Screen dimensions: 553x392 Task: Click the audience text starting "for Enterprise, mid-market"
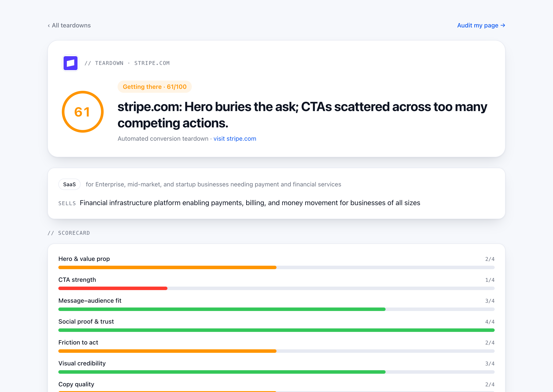coord(214,184)
